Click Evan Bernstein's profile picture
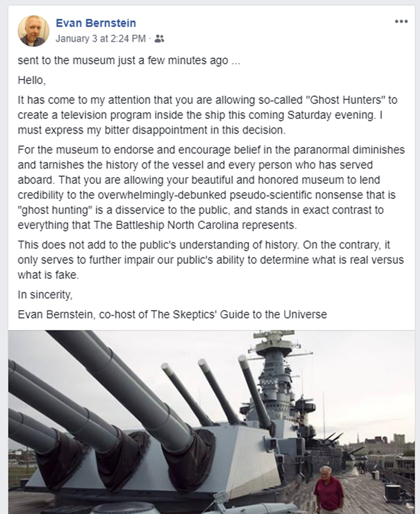The image size is (420, 514). pos(33,31)
